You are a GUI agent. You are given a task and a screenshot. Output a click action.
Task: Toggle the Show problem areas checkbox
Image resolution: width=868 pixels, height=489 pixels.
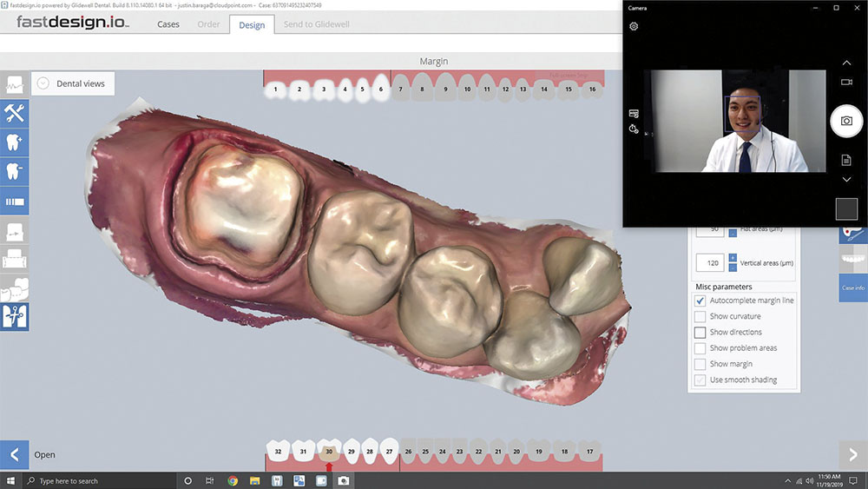700,348
